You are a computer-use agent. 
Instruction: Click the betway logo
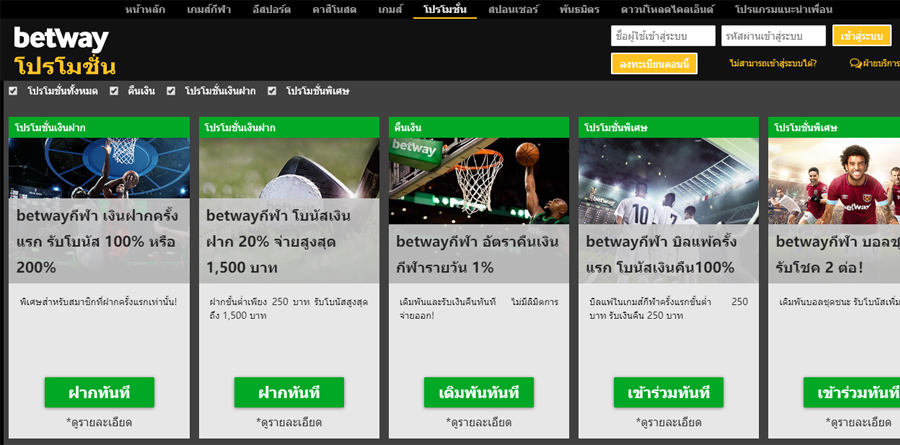[x=61, y=39]
